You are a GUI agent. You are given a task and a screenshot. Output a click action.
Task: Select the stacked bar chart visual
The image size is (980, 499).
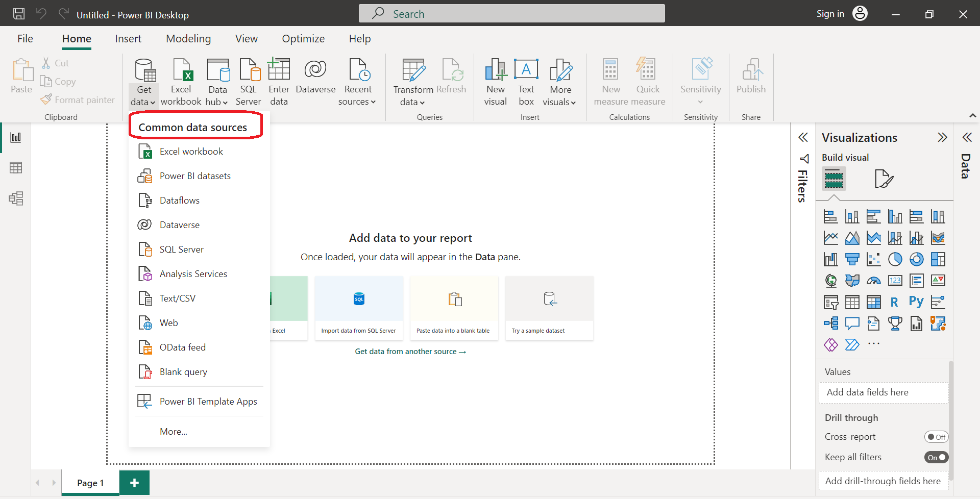(831, 216)
